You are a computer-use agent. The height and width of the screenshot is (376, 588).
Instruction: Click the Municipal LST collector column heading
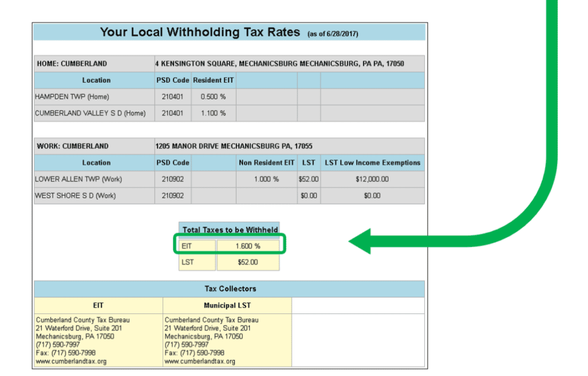tap(227, 305)
